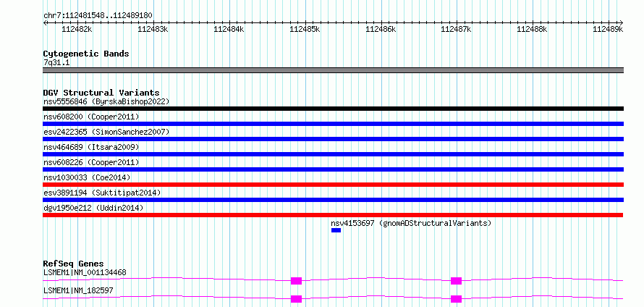Open the esv3891194 (Suktitipat2014) variant label
This screenshot has width=644, height=307.
[x=102, y=193]
